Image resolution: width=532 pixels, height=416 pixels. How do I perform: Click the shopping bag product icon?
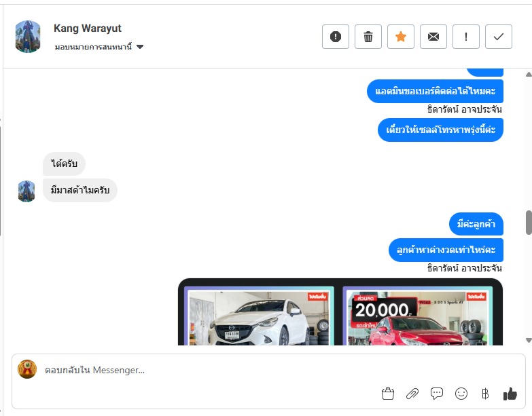pyautogui.click(x=388, y=394)
